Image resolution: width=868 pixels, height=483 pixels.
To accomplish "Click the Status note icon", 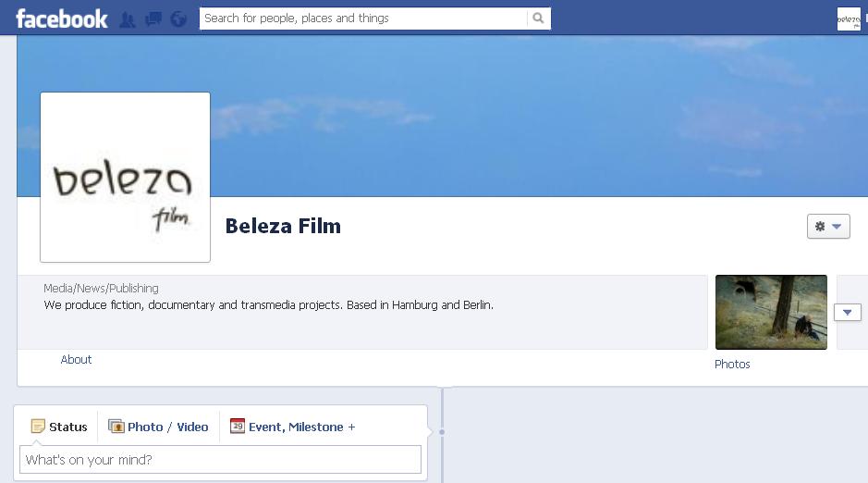I will (x=38, y=426).
